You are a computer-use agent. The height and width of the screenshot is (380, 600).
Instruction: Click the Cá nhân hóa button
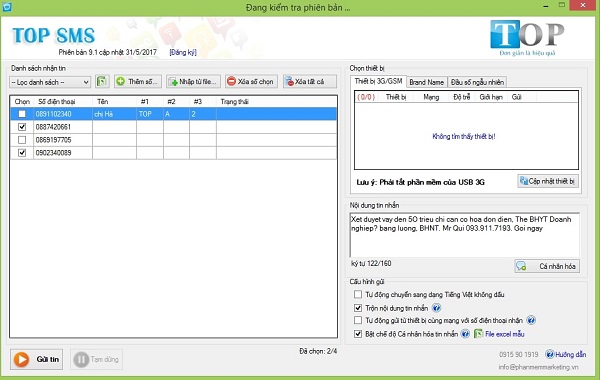547,266
